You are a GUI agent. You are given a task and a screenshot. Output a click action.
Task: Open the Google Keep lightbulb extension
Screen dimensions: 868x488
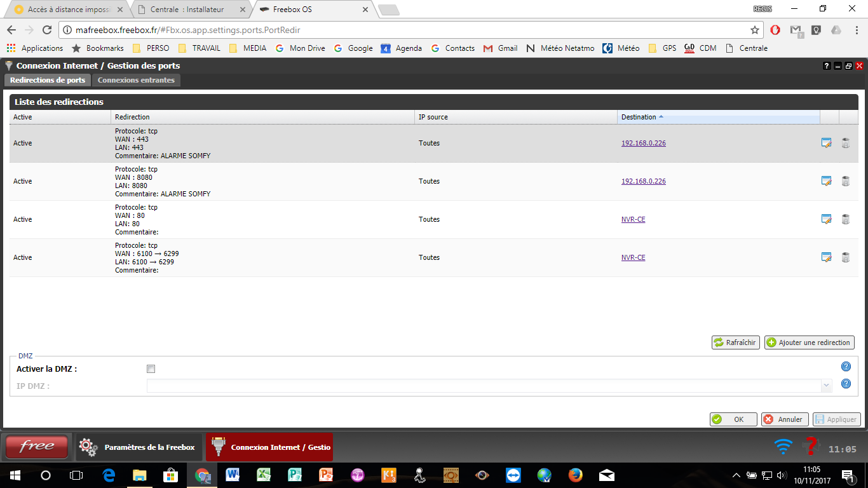click(817, 30)
